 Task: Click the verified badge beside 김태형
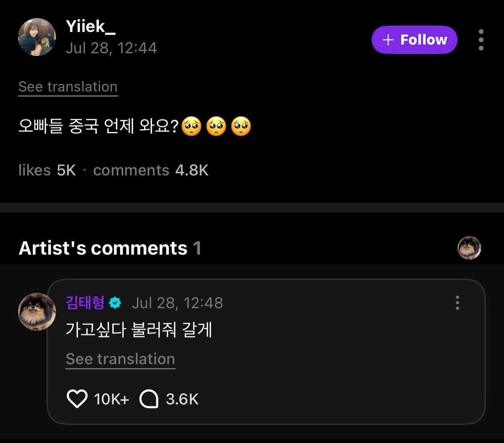click(x=115, y=303)
